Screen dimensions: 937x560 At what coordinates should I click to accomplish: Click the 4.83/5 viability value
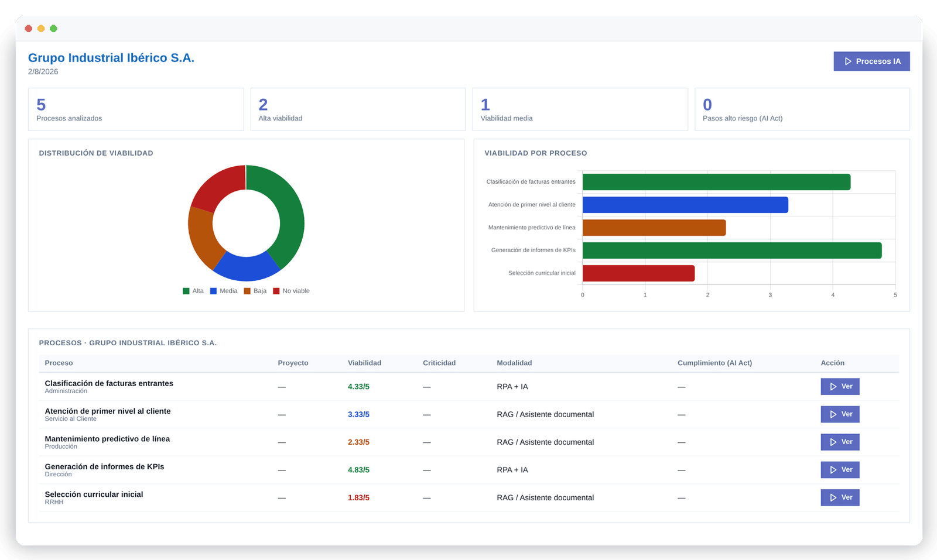coord(358,470)
